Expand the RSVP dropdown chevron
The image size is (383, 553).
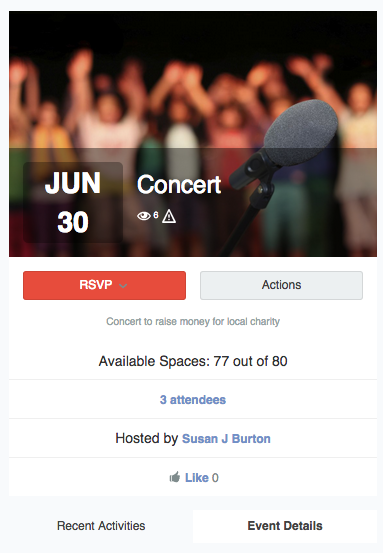(x=123, y=285)
